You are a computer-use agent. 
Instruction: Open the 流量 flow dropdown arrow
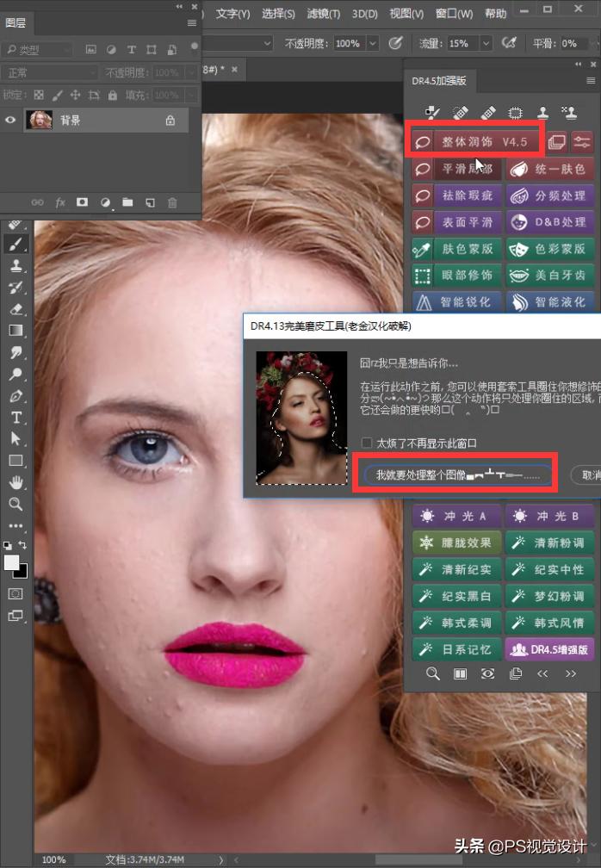(486, 43)
